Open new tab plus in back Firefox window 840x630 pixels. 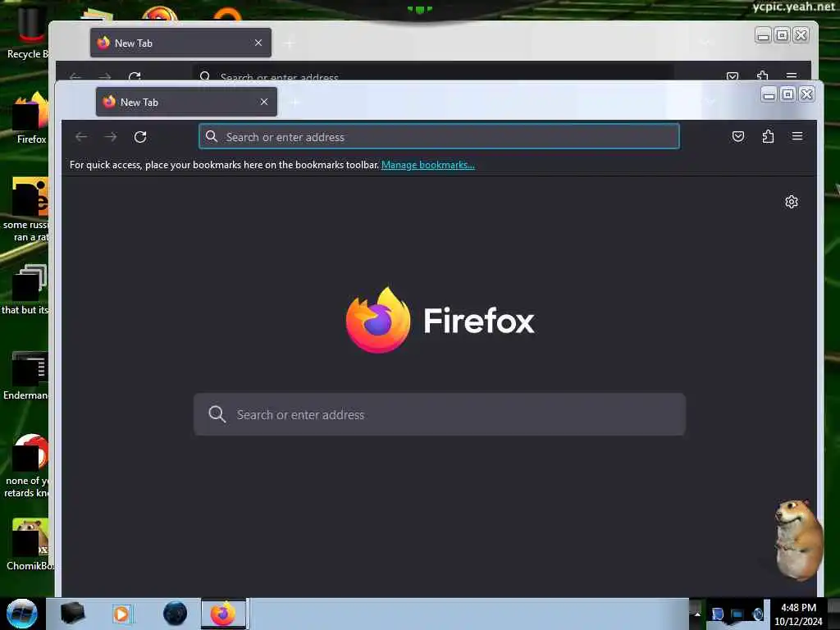290,43
